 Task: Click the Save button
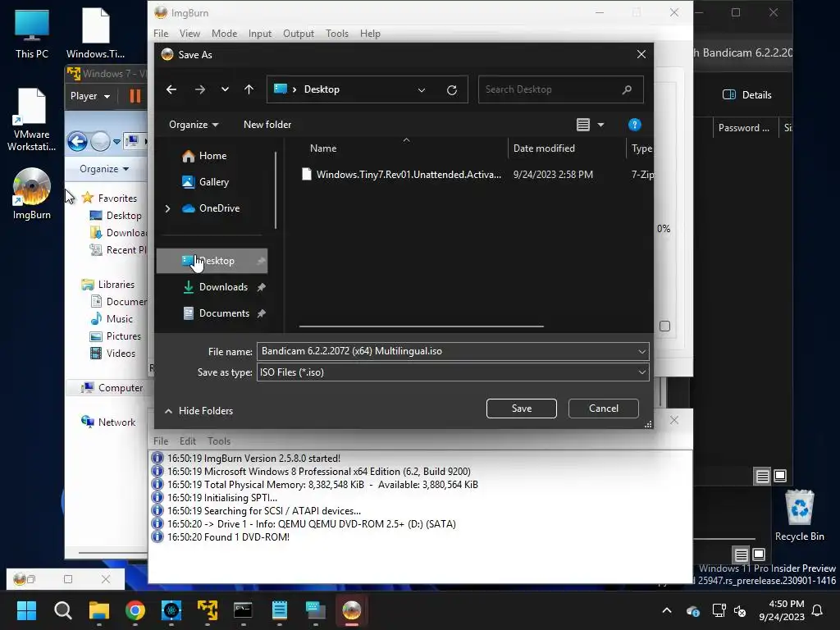(x=521, y=409)
